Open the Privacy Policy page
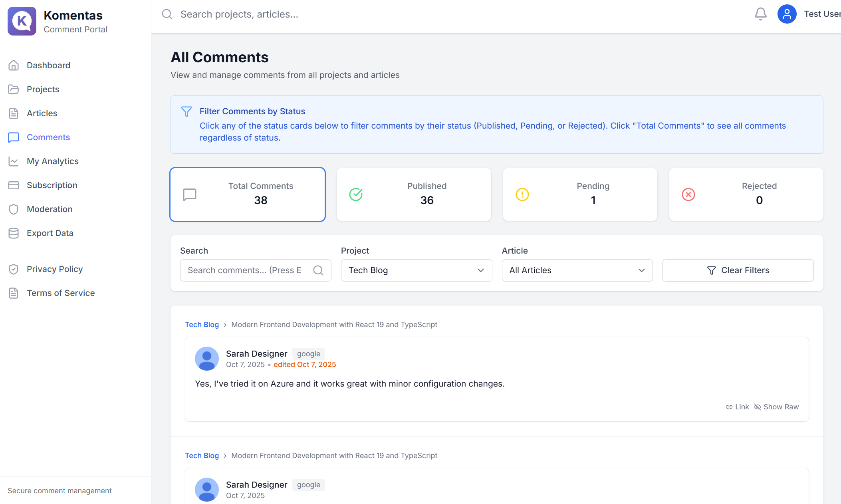The image size is (841, 504). click(x=55, y=269)
